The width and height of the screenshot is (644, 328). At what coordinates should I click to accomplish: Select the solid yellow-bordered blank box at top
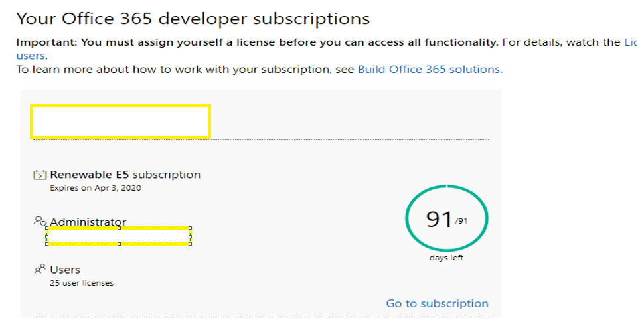[x=120, y=122]
